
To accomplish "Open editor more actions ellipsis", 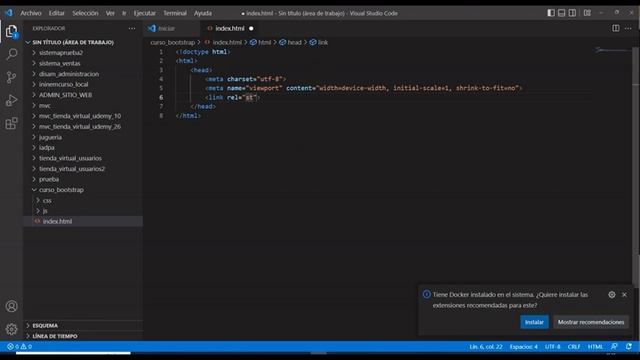I will [628, 28].
